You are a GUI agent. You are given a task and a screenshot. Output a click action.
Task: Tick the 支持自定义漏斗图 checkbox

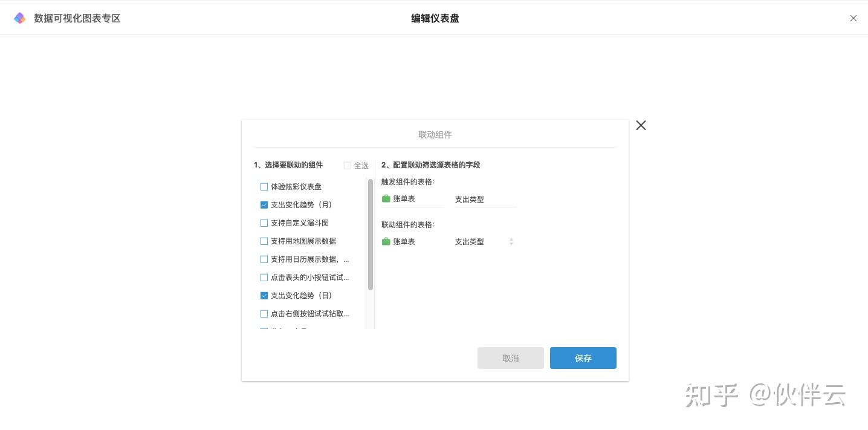[264, 223]
